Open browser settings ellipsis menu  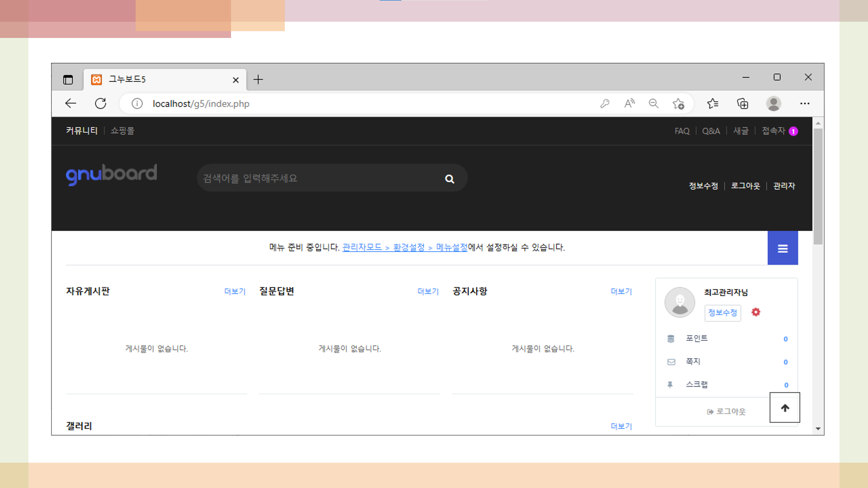point(805,103)
